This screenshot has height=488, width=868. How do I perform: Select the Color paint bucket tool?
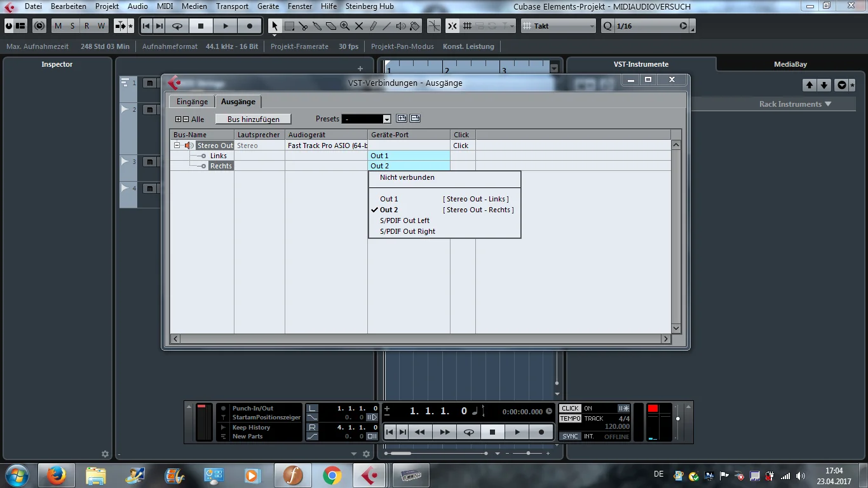415,26
